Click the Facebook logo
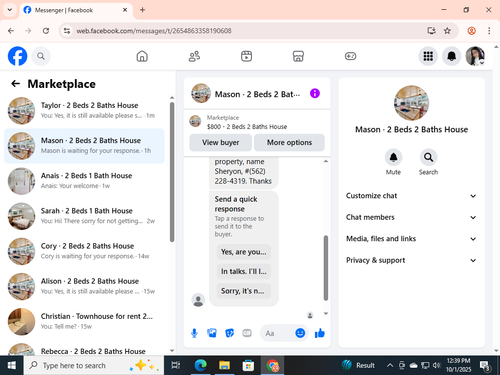 [x=17, y=56]
